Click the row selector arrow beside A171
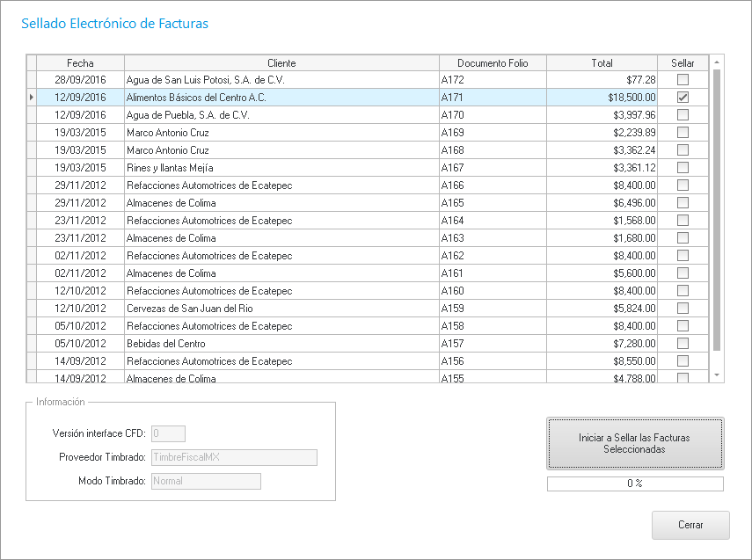Viewport: 752px width, 560px height. 32,98
